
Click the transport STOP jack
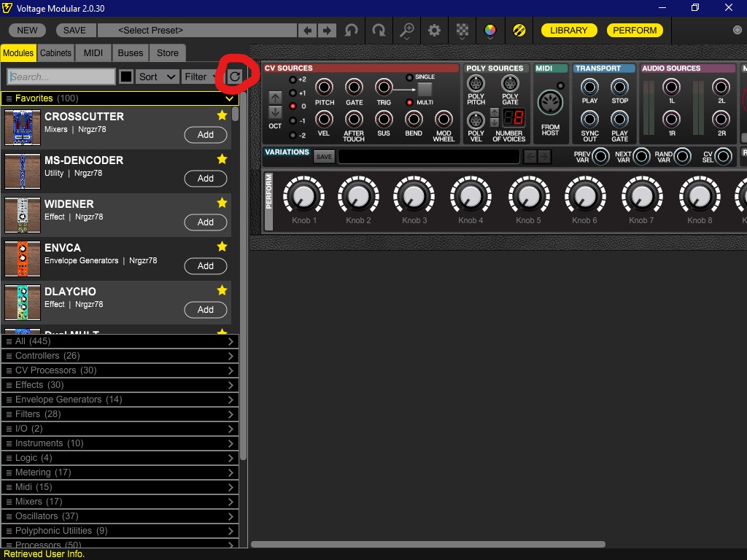[x=619, y=87]
